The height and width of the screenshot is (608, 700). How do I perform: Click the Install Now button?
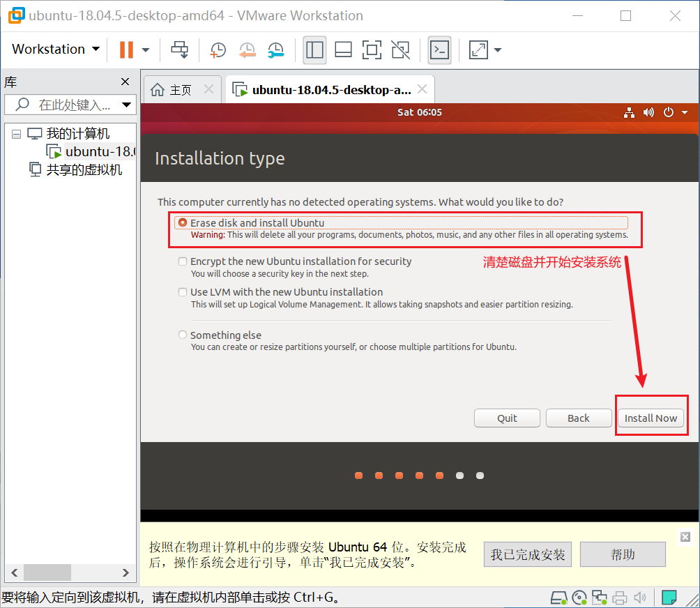651,418
